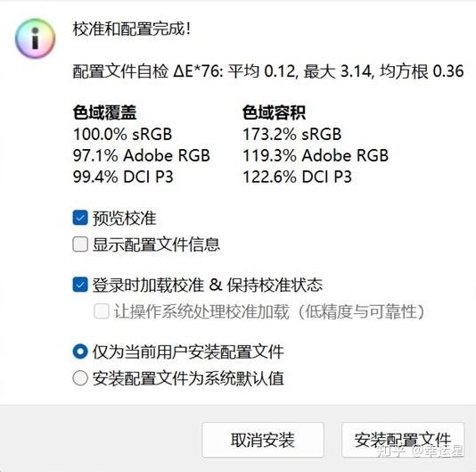Click the 色域覆盖 column heading

(x=104, y=112)
